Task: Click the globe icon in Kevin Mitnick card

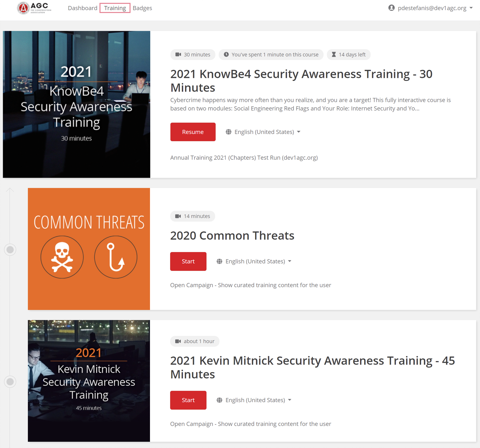Action: (220, 400)
